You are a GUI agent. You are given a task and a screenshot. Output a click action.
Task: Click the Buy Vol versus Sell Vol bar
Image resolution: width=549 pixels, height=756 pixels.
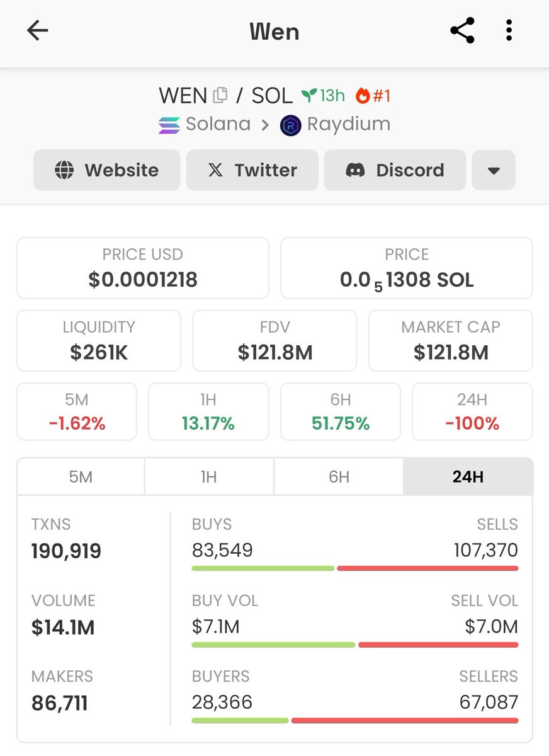(355, 644)
